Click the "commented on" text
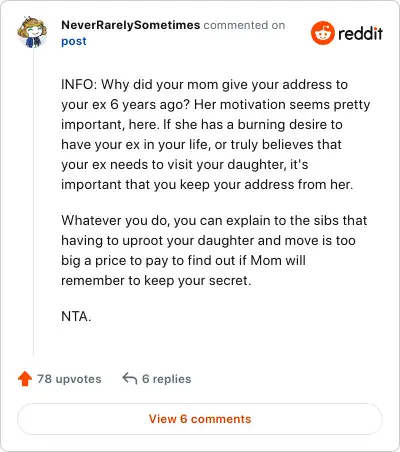Screen dimensions: 400x452 click(244, 25)
